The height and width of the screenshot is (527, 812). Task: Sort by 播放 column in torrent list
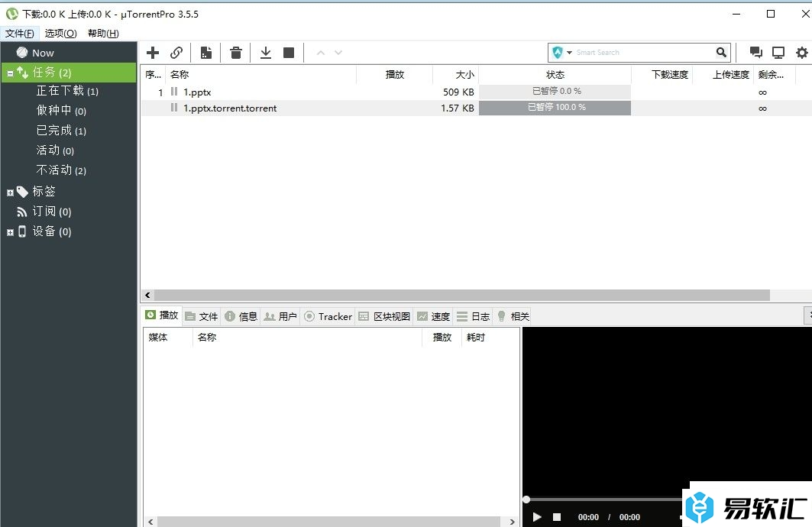(395, 75)
